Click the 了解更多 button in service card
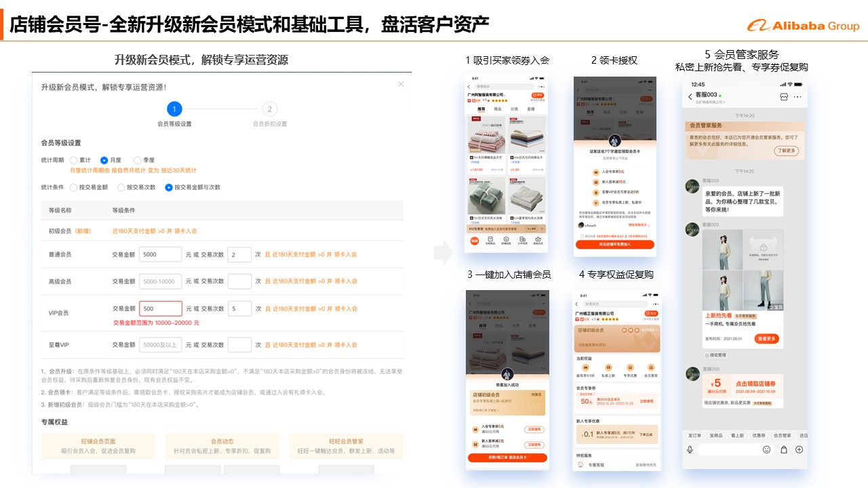 [x=787, y=150]
